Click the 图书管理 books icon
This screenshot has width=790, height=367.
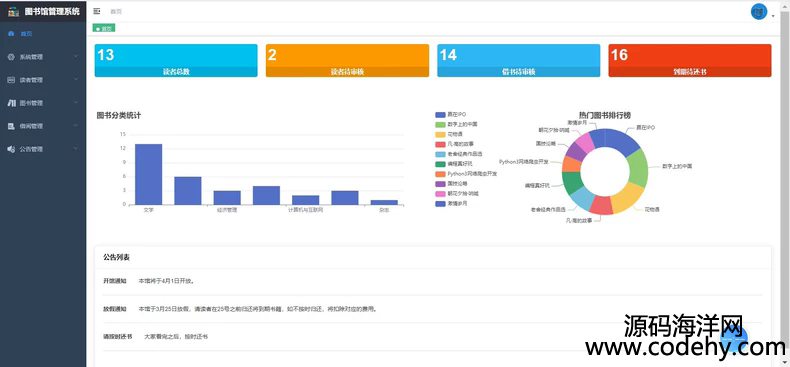coord(11,103)
